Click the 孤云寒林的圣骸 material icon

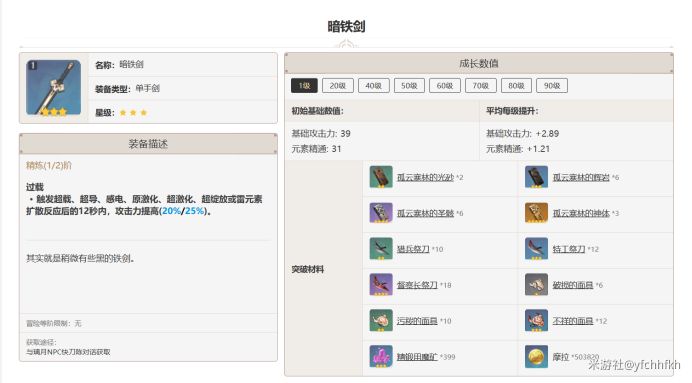[x=381, y=213]
